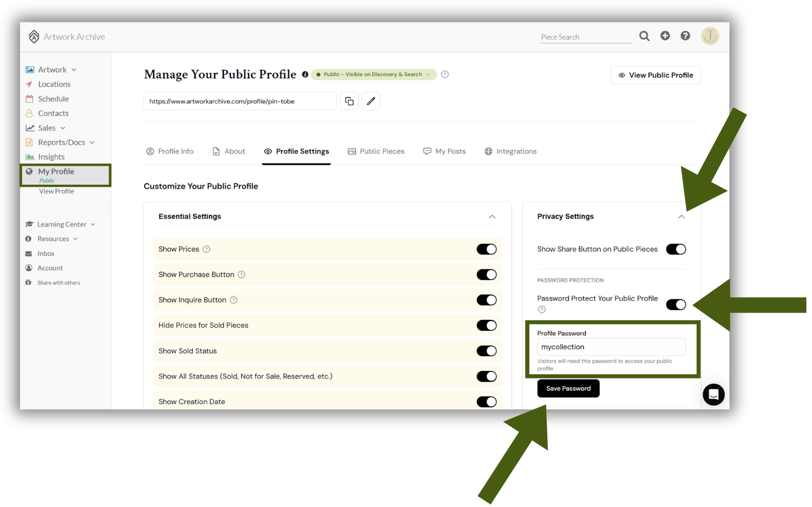
Task: Collapse the Privacy Settings section
Action: click(x=681, y=217)
